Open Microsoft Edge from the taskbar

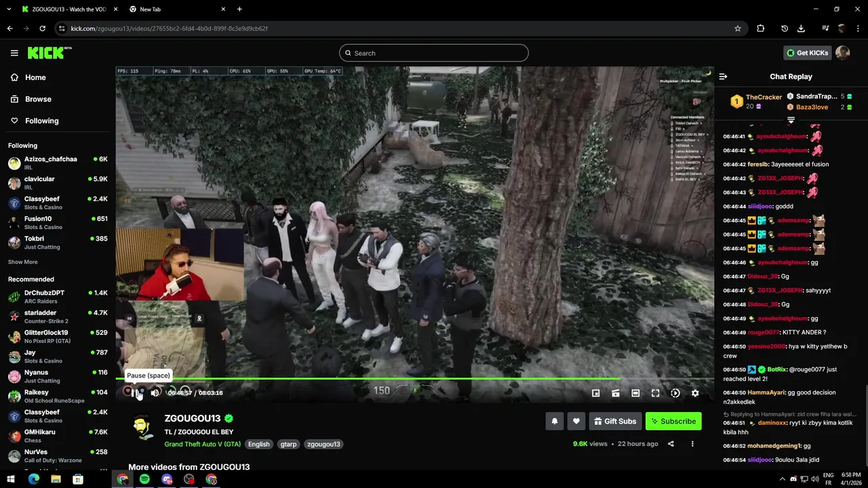[x=33, y=479]
